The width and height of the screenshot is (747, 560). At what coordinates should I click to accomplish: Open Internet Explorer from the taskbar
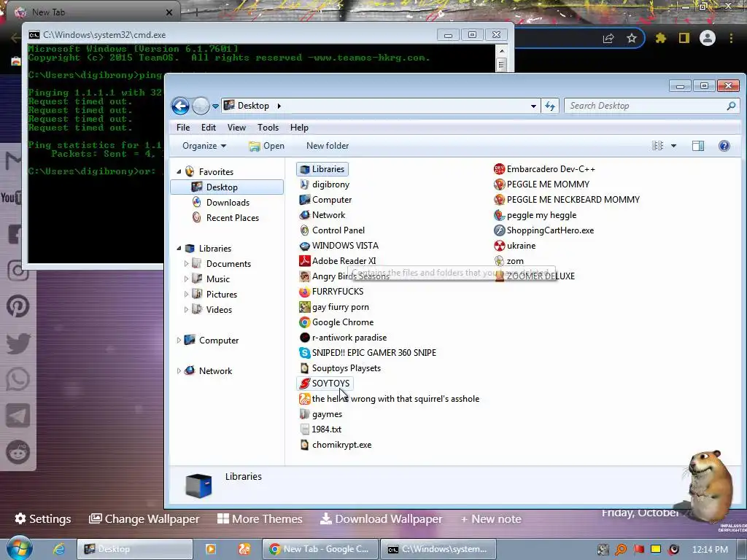[59, 549]
